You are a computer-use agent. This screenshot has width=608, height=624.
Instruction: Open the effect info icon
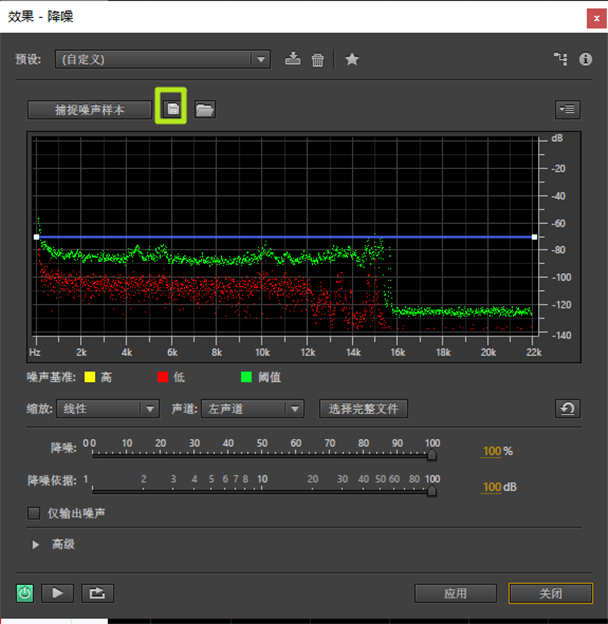pos(585,59)
